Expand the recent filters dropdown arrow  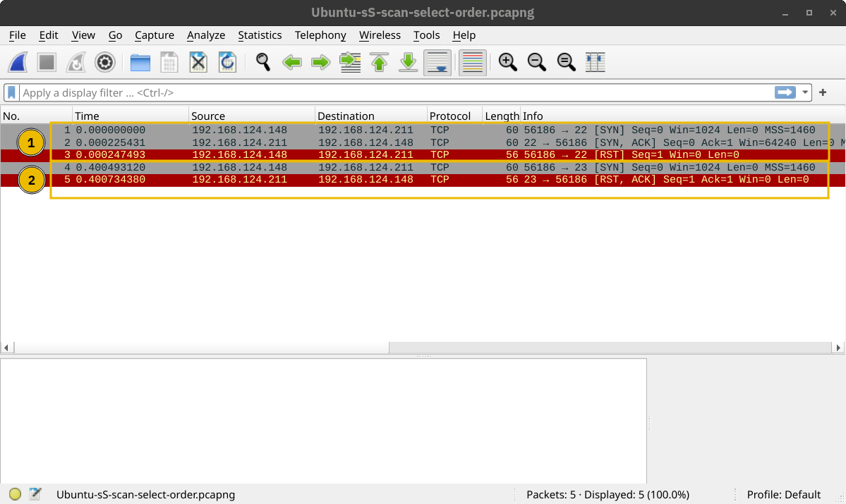point(805,92)
